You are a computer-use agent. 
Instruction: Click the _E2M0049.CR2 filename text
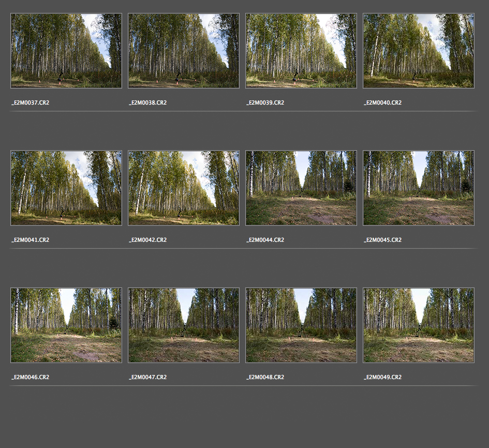383,378
